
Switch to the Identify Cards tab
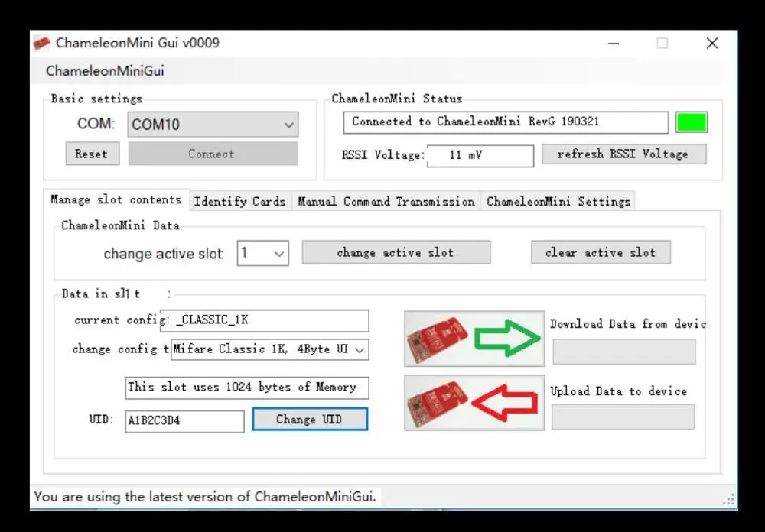(x=239, y=201)
